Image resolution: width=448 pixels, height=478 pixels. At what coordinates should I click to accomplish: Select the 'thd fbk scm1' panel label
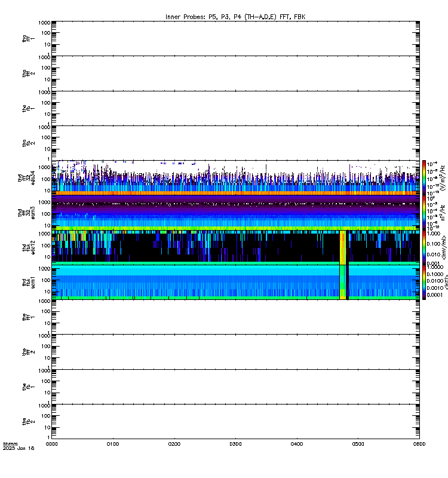coord(28,282)
